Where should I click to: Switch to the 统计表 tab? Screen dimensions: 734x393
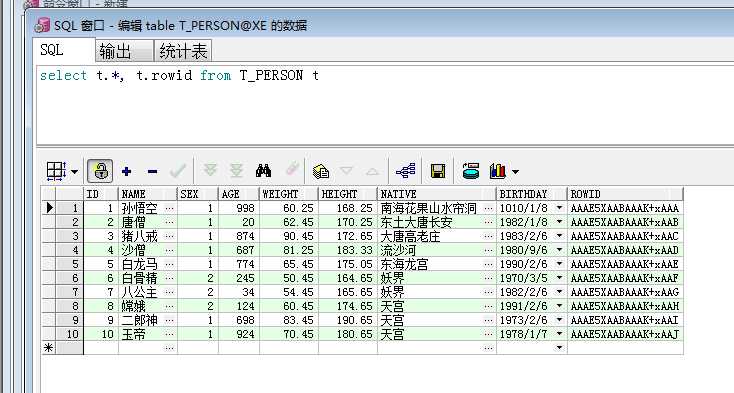(x=183, y=51)
